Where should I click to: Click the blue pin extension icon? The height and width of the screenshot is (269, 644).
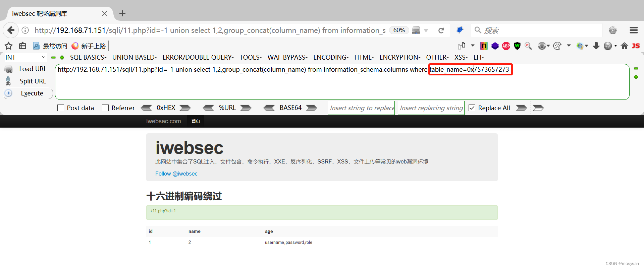pos(460,30)
